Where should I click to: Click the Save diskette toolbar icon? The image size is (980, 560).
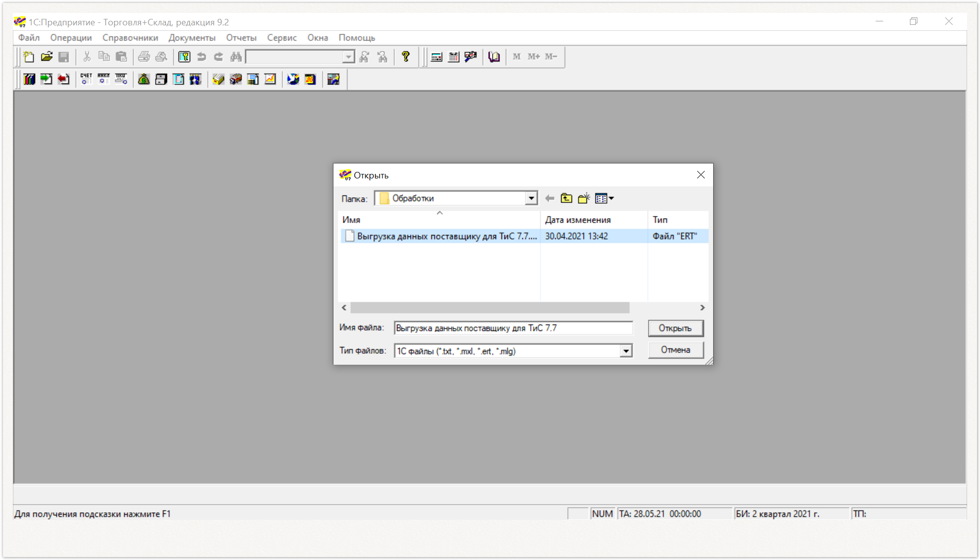(64, 57)
